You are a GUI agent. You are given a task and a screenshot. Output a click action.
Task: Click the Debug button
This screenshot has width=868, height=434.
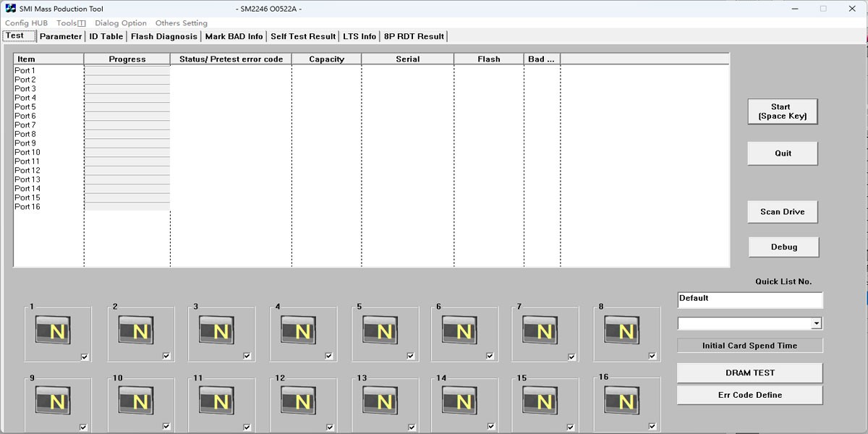click(784, 247)
